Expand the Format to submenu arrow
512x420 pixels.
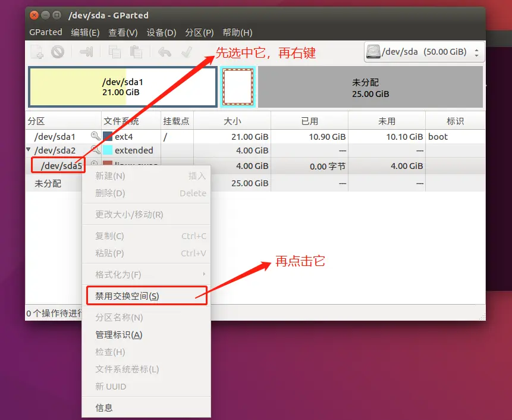click(204, 274)
